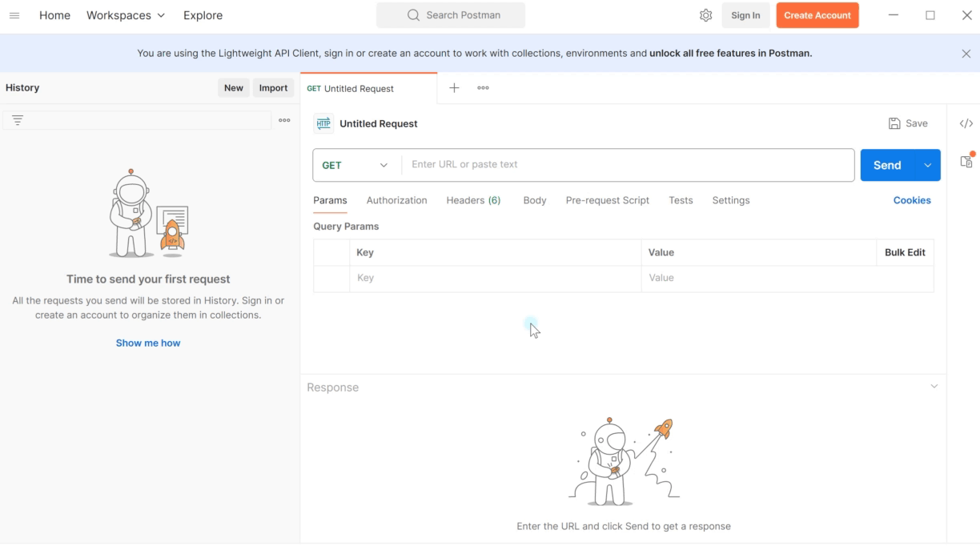Viewport: 980px width, 546px height.
Task: Click the query param Value input cell
Action: [x=787, y=278]
